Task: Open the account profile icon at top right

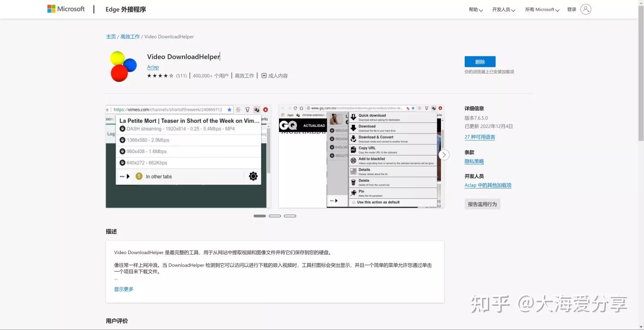Action: coord(586,9)
